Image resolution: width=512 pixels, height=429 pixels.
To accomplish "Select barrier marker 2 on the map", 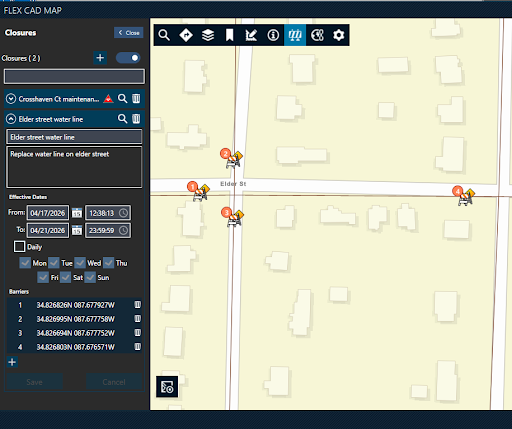I will point(231,158).
